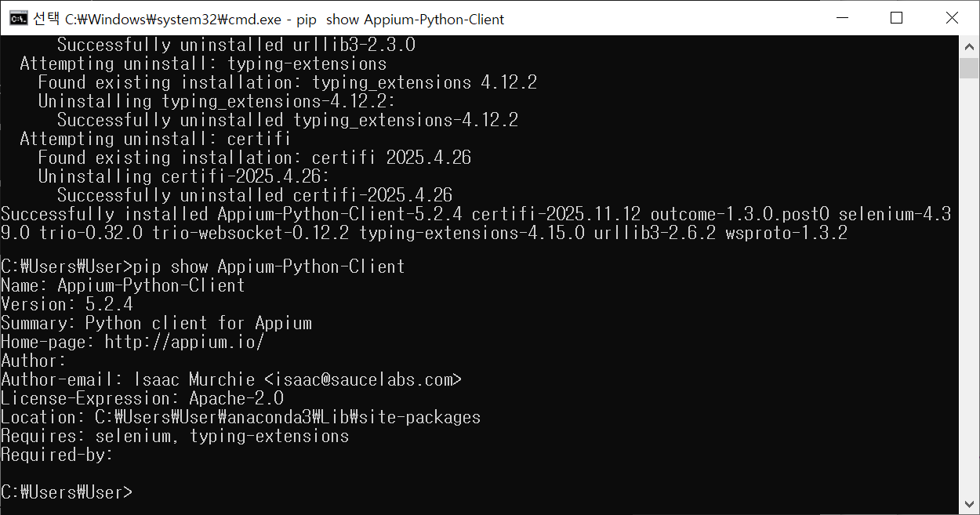Click the vertical scrollbar thumb
Viewport: 980px width, 515px height.
[x=969, y=67]
